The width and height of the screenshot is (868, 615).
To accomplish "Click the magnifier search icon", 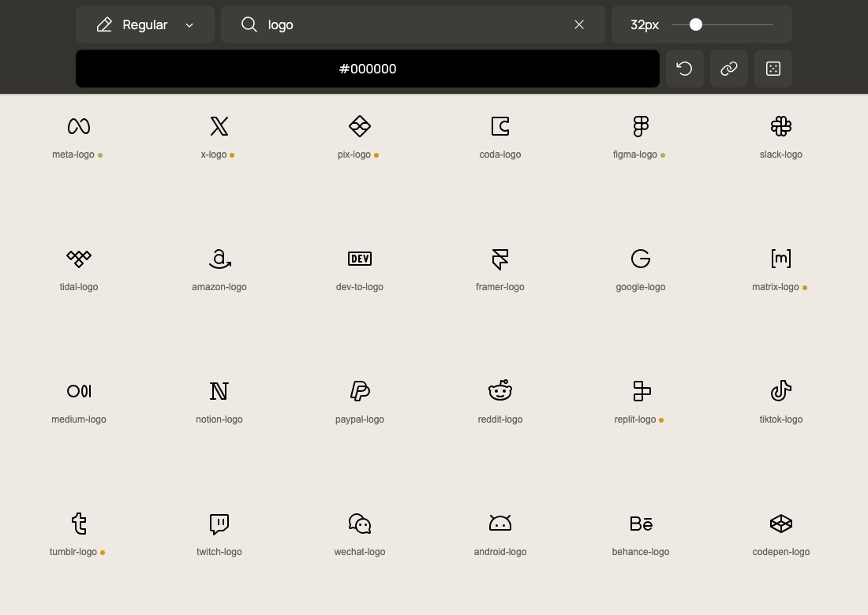I will pyautogui.click(x=249, y=24).
